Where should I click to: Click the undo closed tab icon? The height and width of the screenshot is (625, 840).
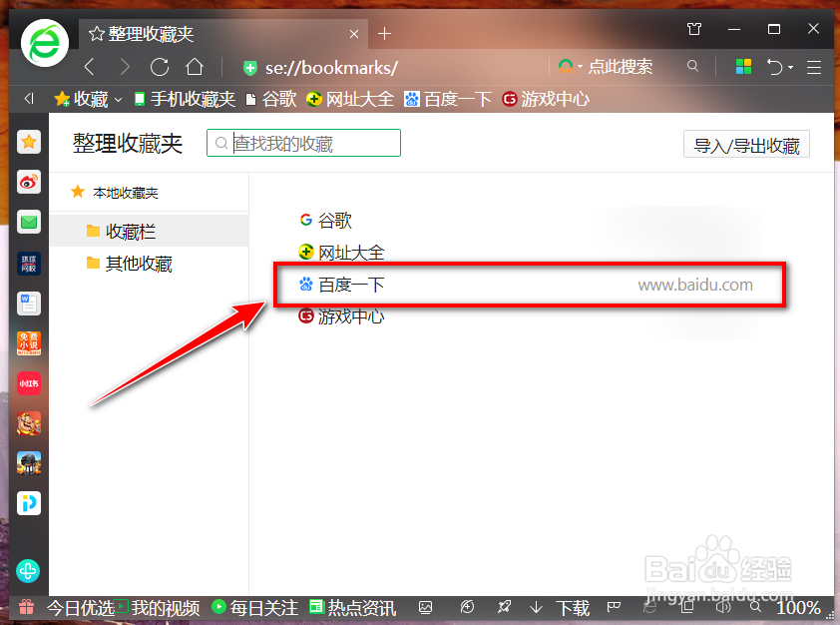coord(774,67)
